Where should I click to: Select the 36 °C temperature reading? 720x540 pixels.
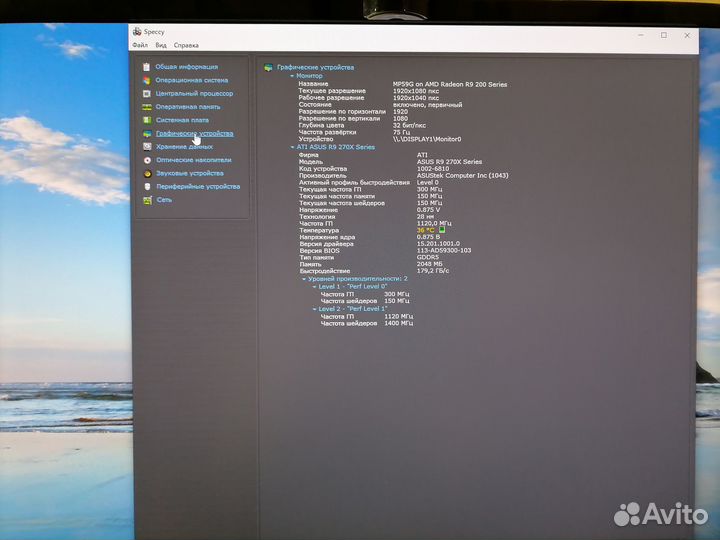426,230
